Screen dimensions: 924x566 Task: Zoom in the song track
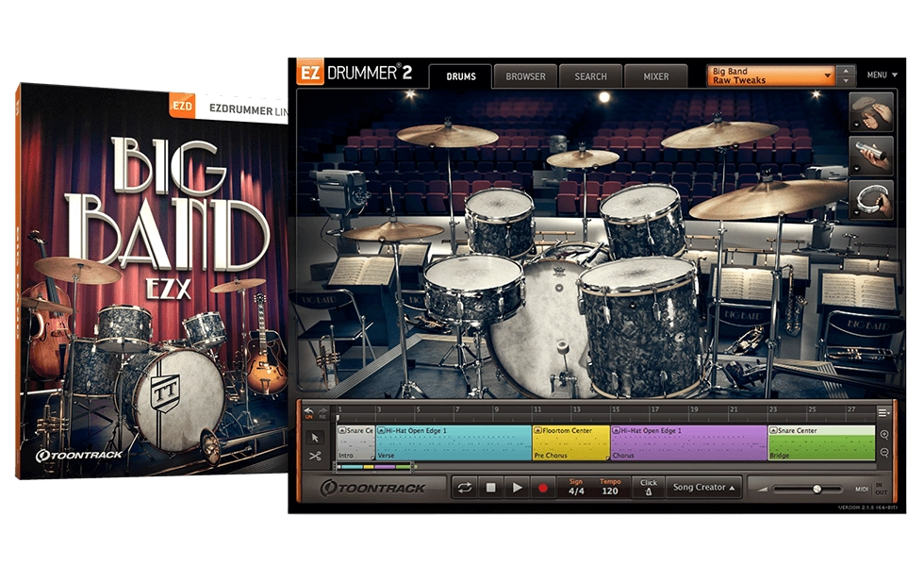884,435
